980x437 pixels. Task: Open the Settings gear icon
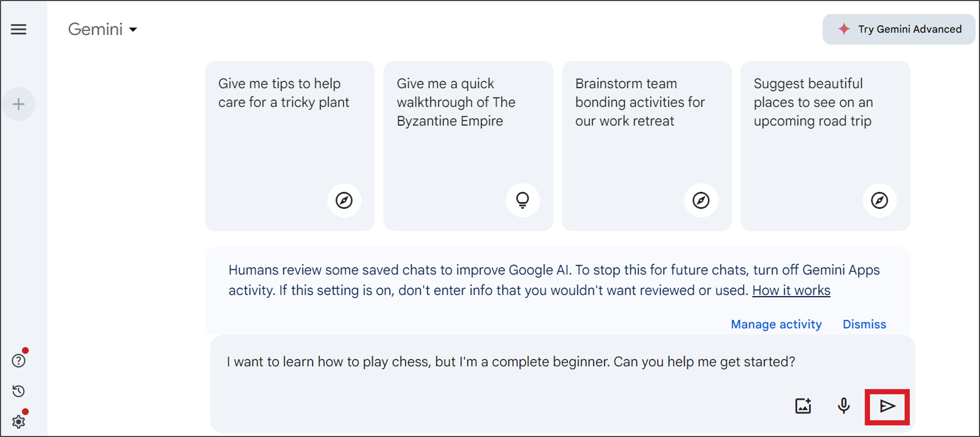point(18,421)
